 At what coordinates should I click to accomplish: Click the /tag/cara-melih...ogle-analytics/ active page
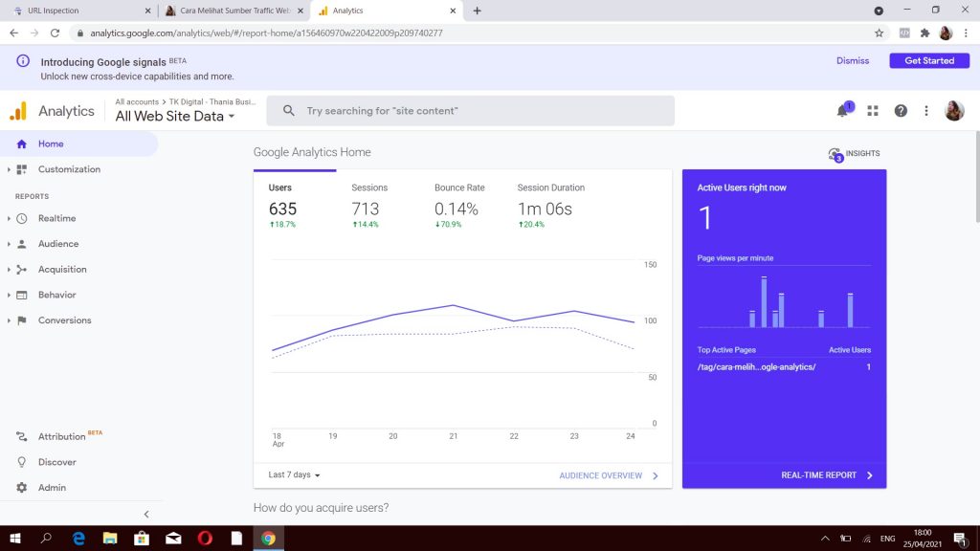[x=756, y=367]
